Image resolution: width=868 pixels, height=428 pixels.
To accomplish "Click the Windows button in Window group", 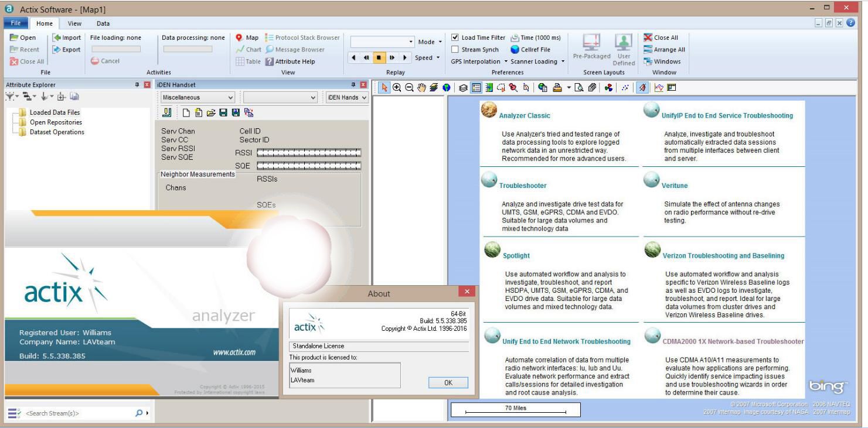I will [662, 61].
